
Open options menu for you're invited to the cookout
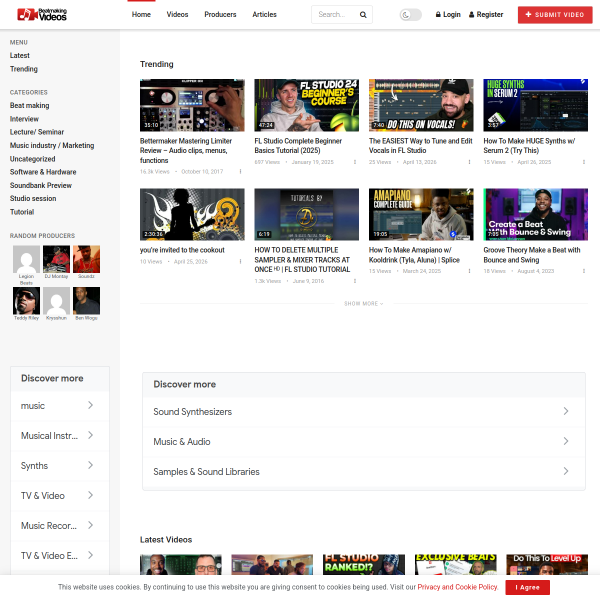point(240,261)
